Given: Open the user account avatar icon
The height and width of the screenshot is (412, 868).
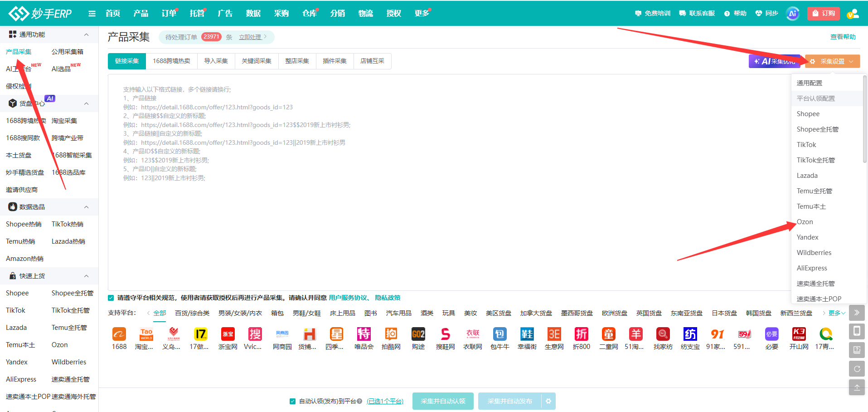Looking at the screenshot, I should point(853,14).
